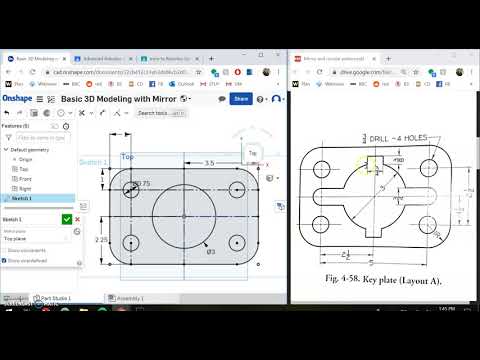Open the Onshape user account menu

(x=276, y=99)
